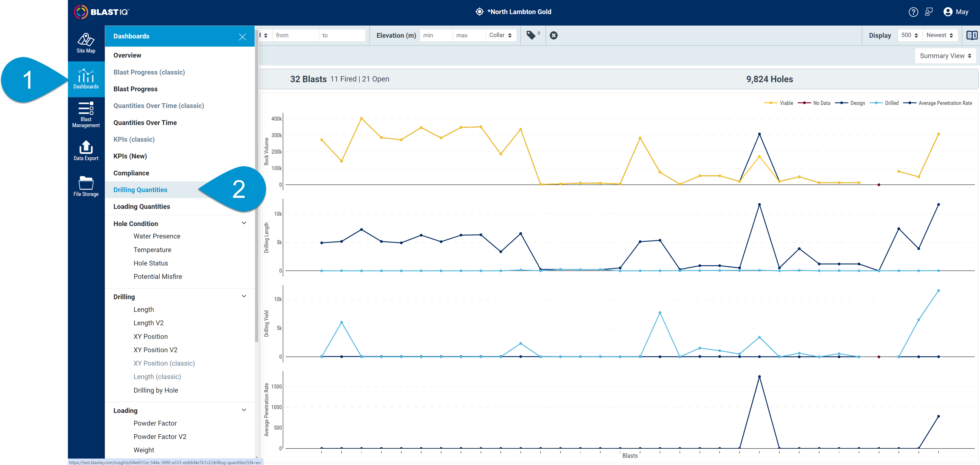Viewport: 980px width, 465px height.
Task: Open the book guide icon
Action: tap(972, 35)
